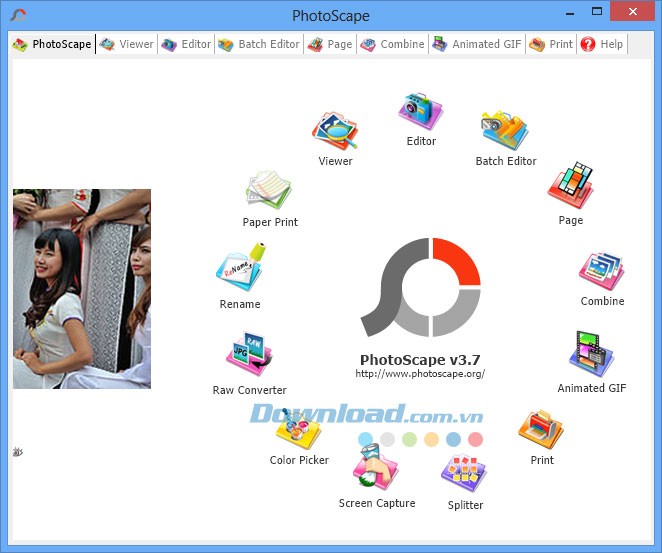Open the Help tab
The image size is (662, 553).
pos(602,44)
